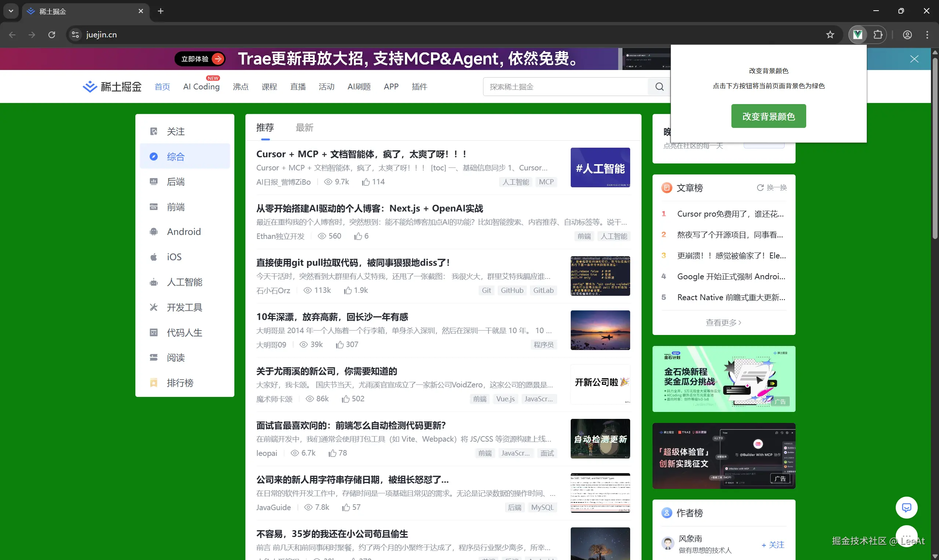
Task: Select 前端 category in sidebar
Action: [x=184, y=207]
